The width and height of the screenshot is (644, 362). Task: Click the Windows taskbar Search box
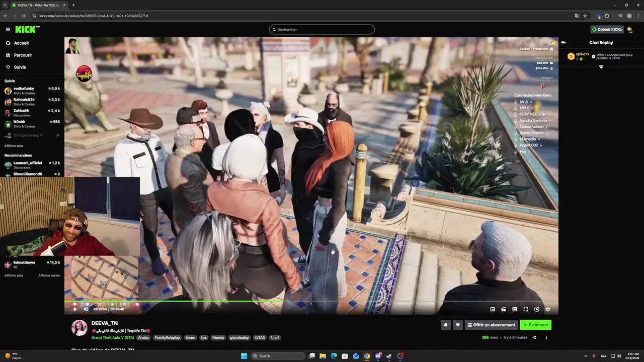click(x=278, y=356)
